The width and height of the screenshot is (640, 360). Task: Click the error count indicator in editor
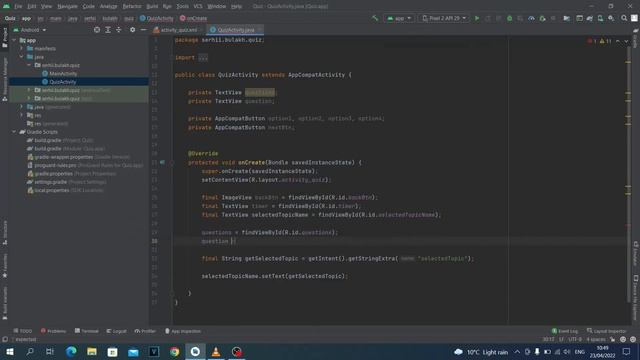click(x=591, y=41)
